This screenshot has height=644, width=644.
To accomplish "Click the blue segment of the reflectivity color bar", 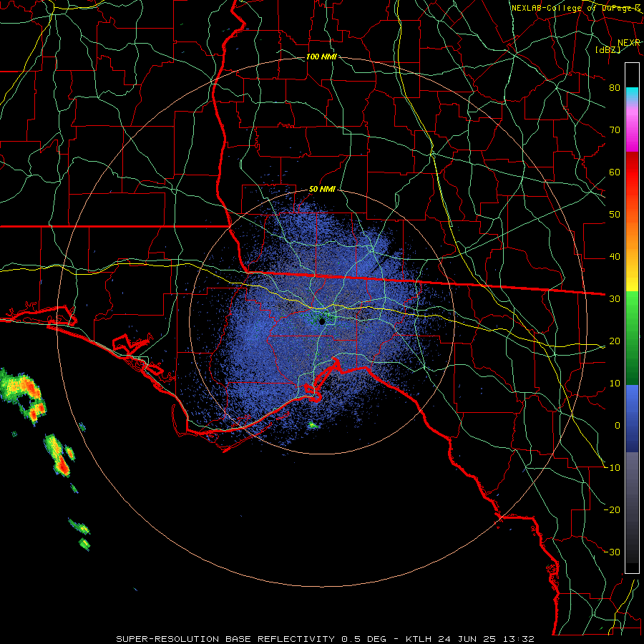I will click(632, 419).
